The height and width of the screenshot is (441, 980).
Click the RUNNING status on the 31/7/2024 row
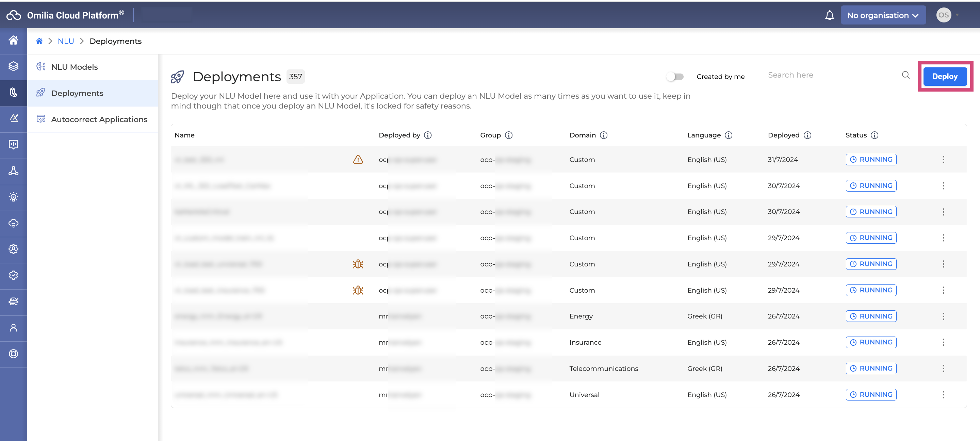tap(871, 160)
